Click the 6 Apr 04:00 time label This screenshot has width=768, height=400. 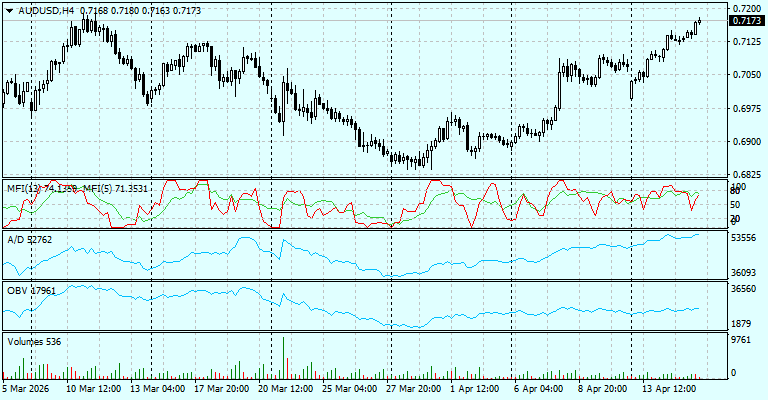click(538, 389)
